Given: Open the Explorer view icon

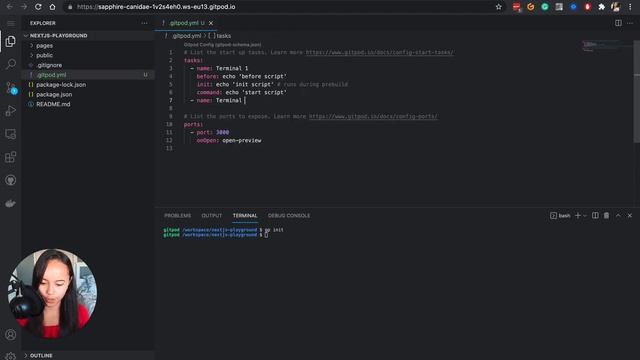Looking at the screenshot, I should tap(11, 41).
